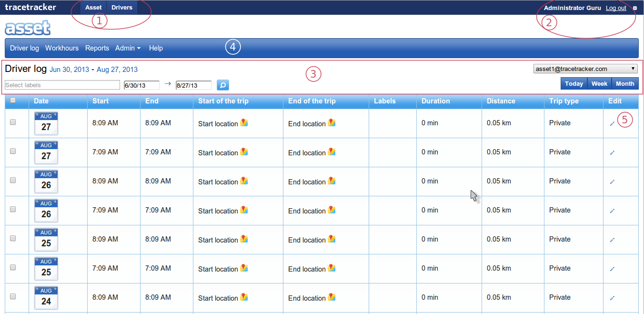This screenshot has width=644, height=314.
Task: Click the End of the trip column header
Action: pyautogui.click(x=312, y=101)
